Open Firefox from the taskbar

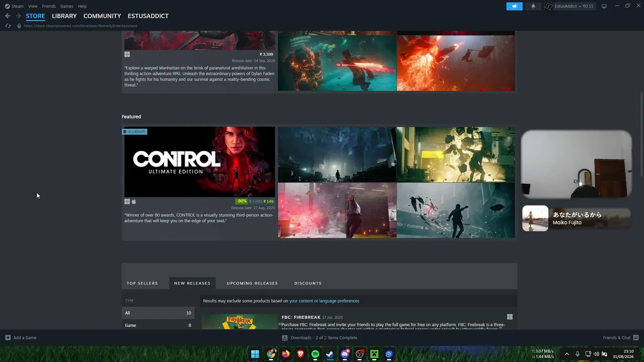tap(286, 354)
